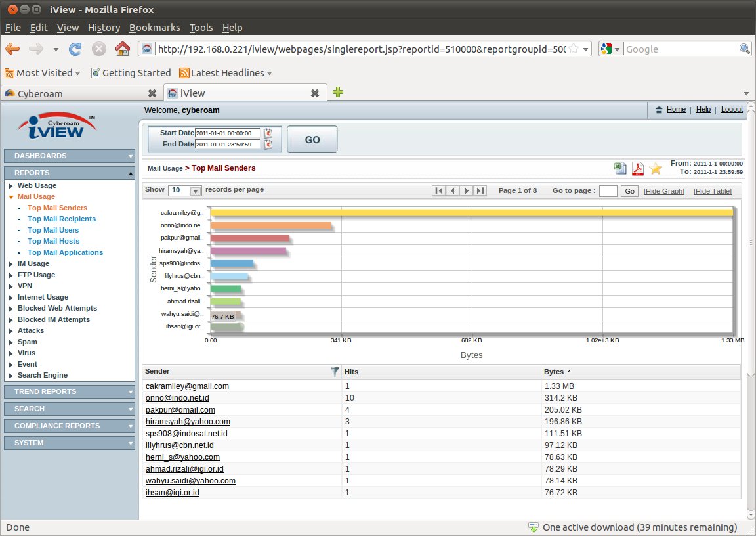Bookmark report with star icon
The height and width of the screenshot is (536, 756).
click(655, 169)
